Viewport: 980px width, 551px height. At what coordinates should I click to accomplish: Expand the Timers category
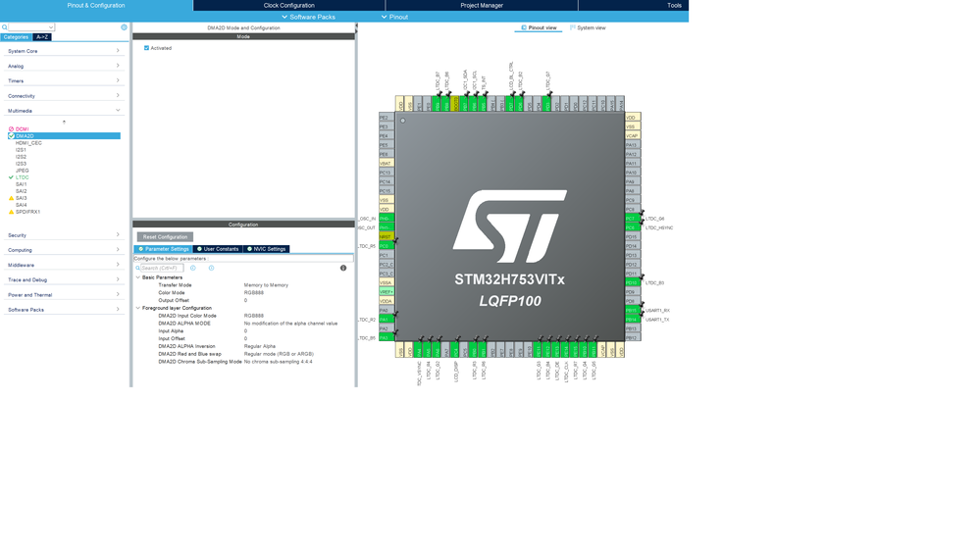point(63,80)
